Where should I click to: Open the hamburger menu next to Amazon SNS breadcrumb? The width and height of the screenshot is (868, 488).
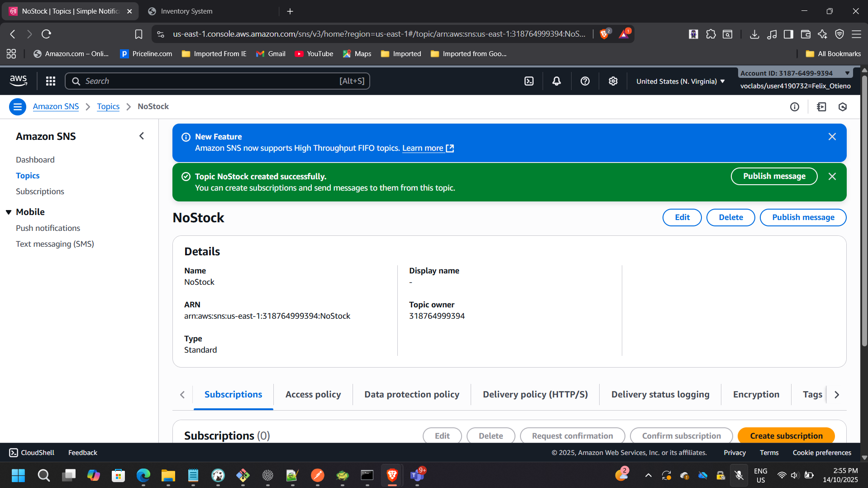(17, 106)
